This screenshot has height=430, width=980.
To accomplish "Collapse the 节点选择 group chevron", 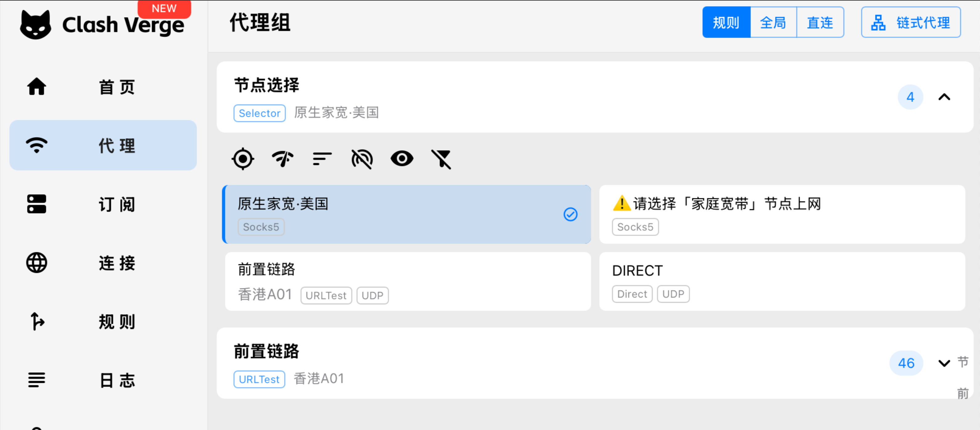I will click(x=944, y=97).
